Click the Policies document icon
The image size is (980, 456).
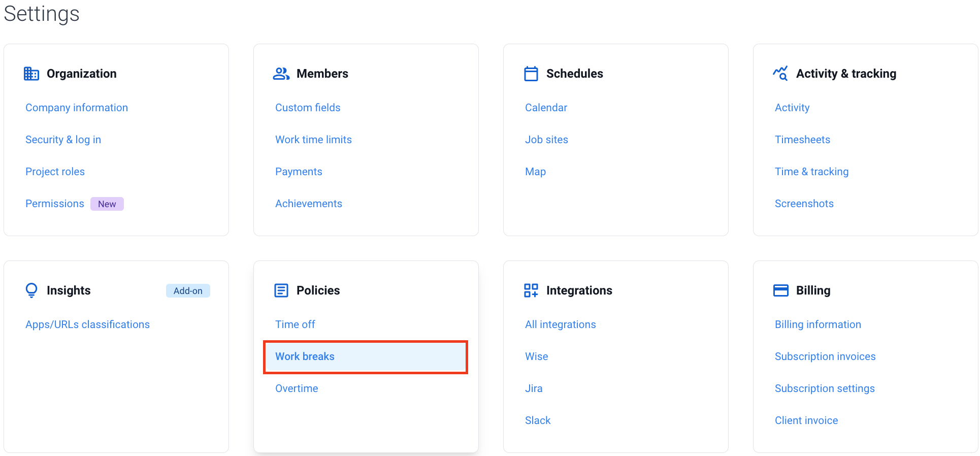click(x=281, y=290)
